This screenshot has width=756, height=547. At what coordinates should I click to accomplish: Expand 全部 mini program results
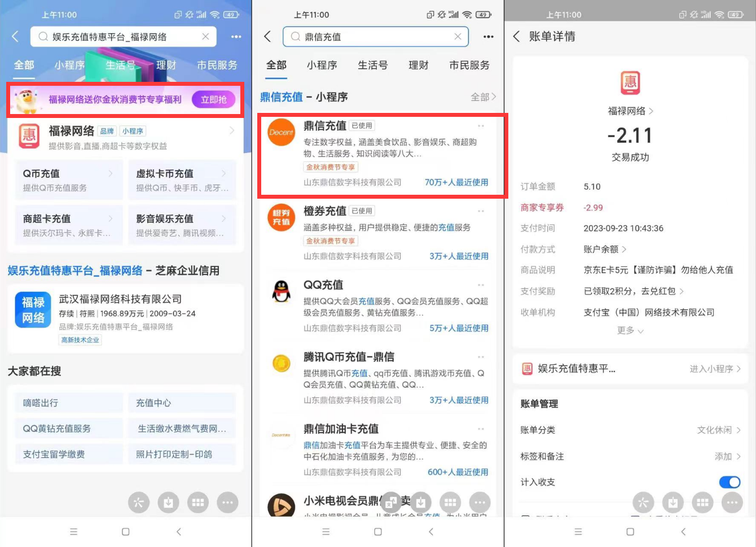click(x=484, y=97)
